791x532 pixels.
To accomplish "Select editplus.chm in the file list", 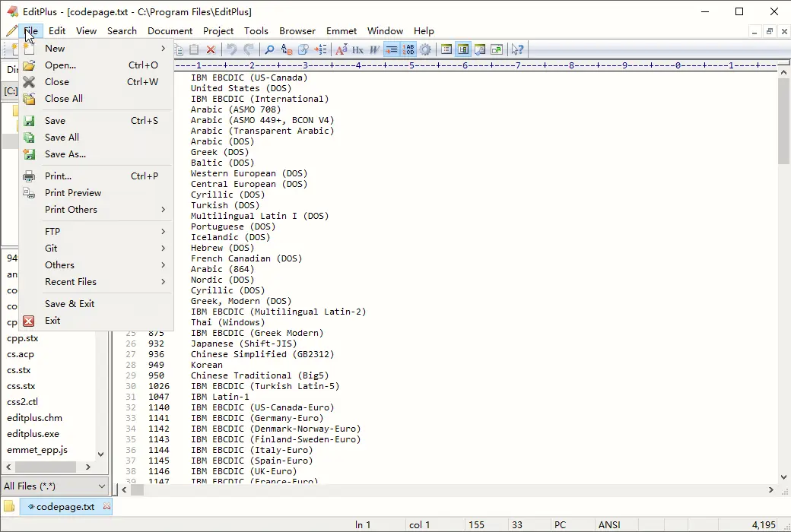I will [x=35, y=417].
